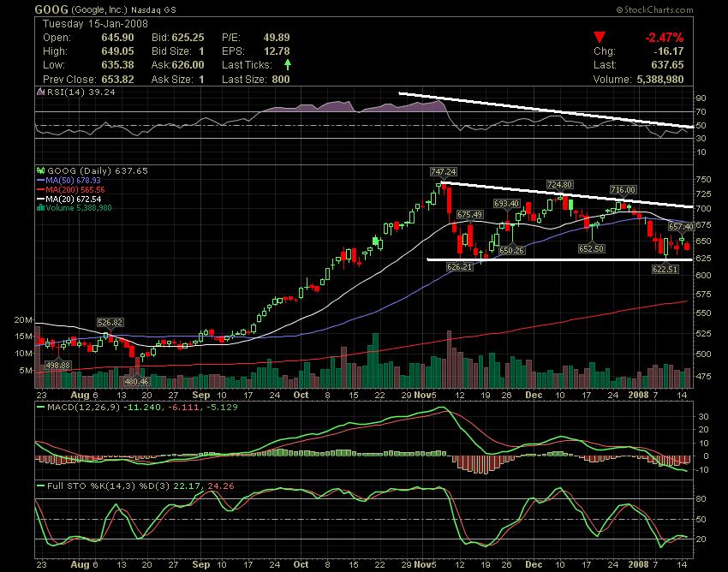The image size is (728, 572).
Task: Click the red down-arrow change indicator
Action: (599, 38)
